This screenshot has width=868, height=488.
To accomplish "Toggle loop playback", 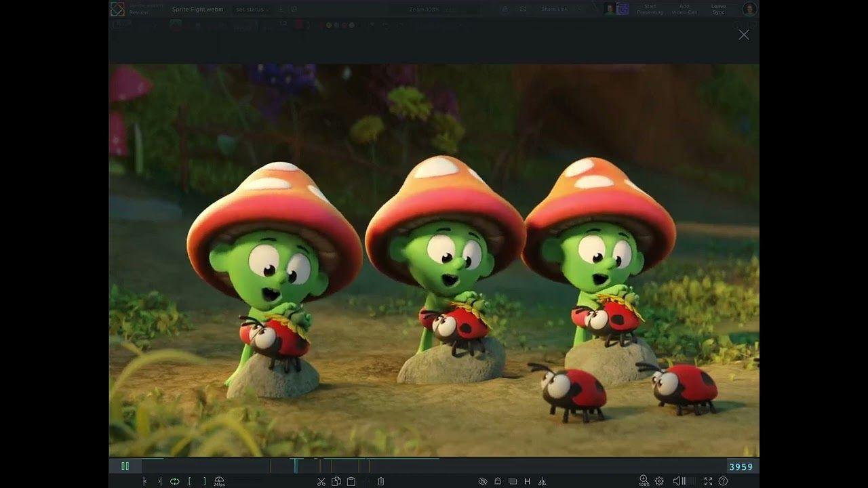I will (174, 481).
